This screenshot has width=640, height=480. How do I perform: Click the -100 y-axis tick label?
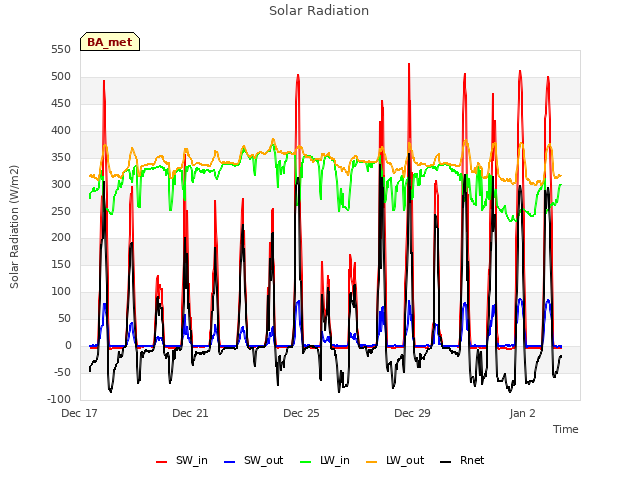point(59,400)
